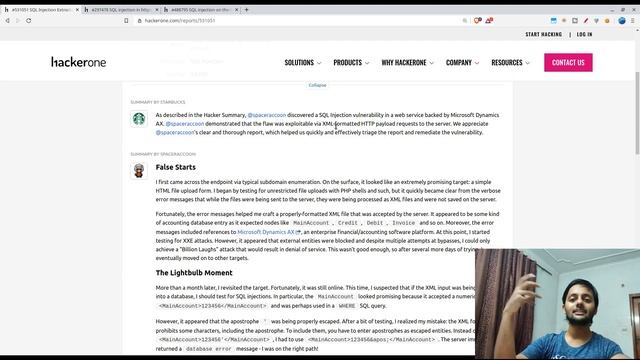The width and height of the screenshot is (640, 360).
Task: Click the HackerOne logo
Action: (78, 62)
